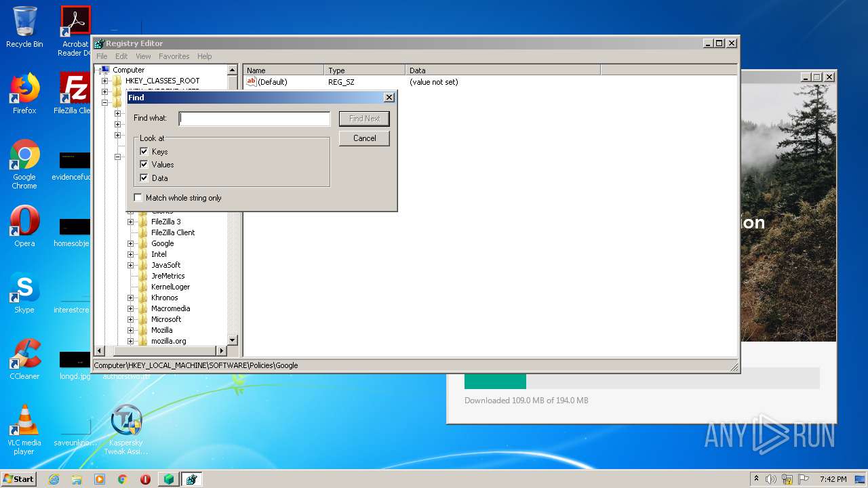Toggle the Keys checkbox in Find dialog

click(x=144, y=151)
